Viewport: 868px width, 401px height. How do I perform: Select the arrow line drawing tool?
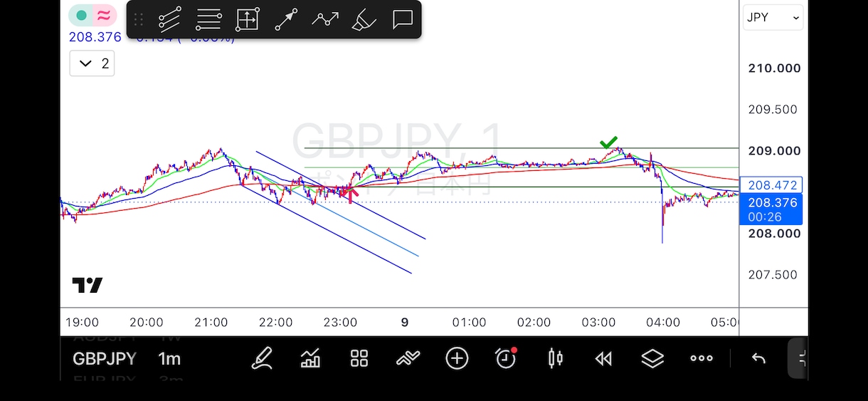click(x=286, y=19)
